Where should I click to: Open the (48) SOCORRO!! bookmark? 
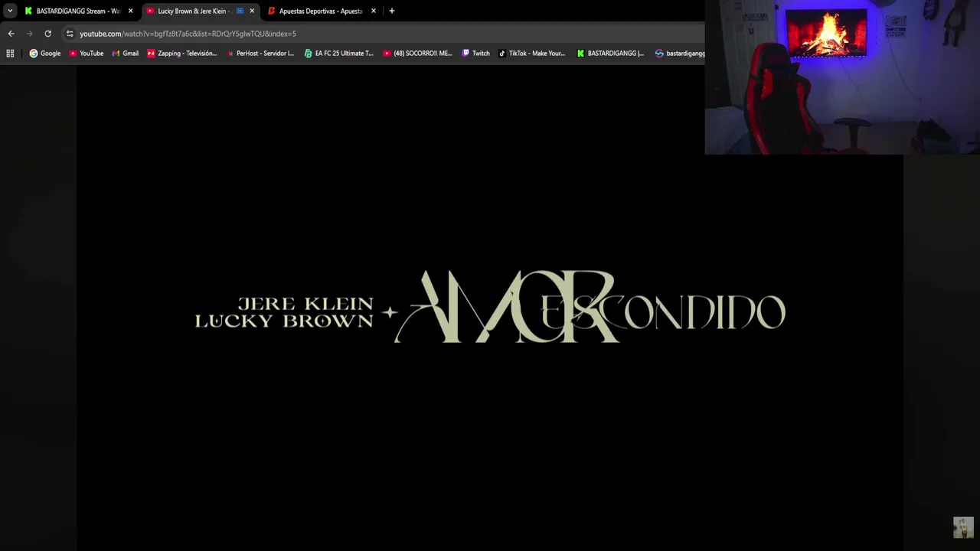coord(417,54)
